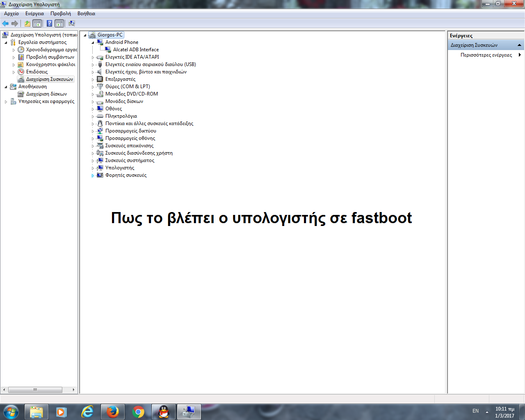Collapse the Android Phone node

pyautogui.click(x=93, y=43)
